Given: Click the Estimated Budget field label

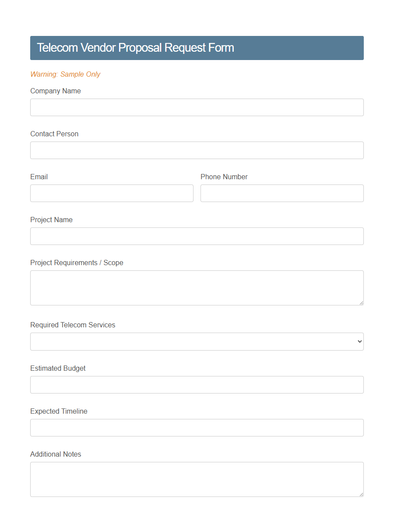Looking at the screenshot, I should click(58, 369).
